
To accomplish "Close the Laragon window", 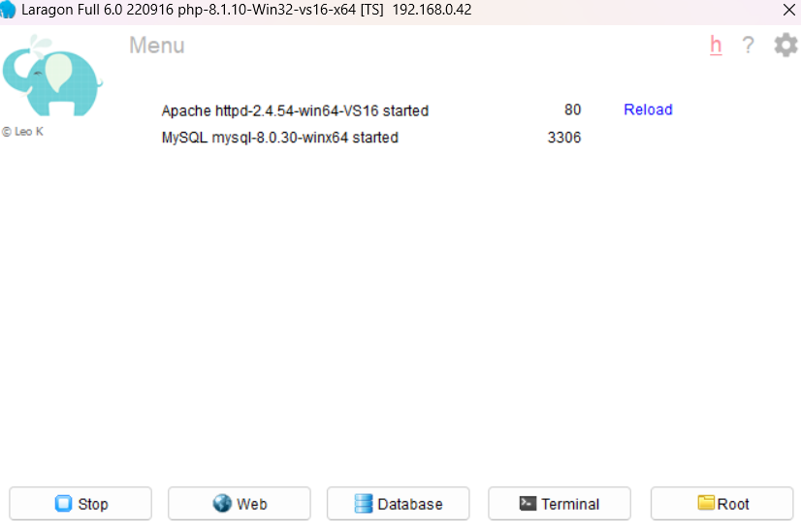I will pos(788,10).
